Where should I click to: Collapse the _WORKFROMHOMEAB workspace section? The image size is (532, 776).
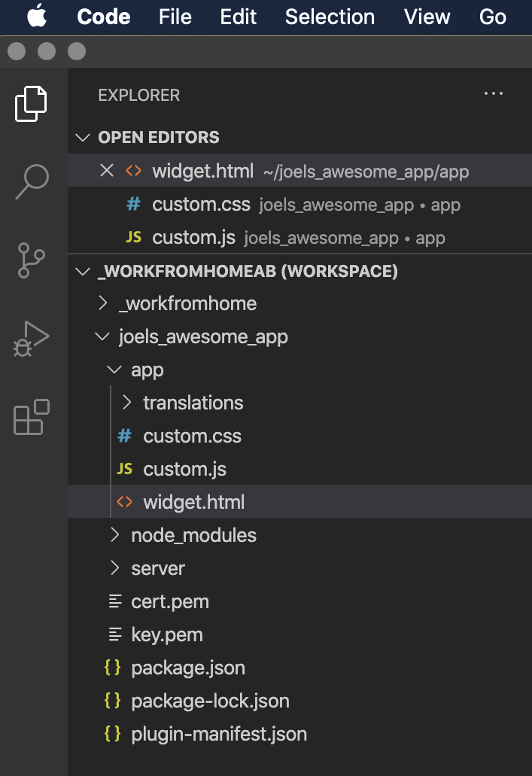83,271
